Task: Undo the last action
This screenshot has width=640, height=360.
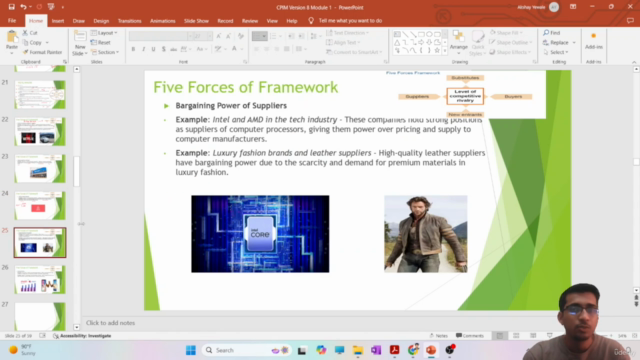Action: [x=23, y=7]
